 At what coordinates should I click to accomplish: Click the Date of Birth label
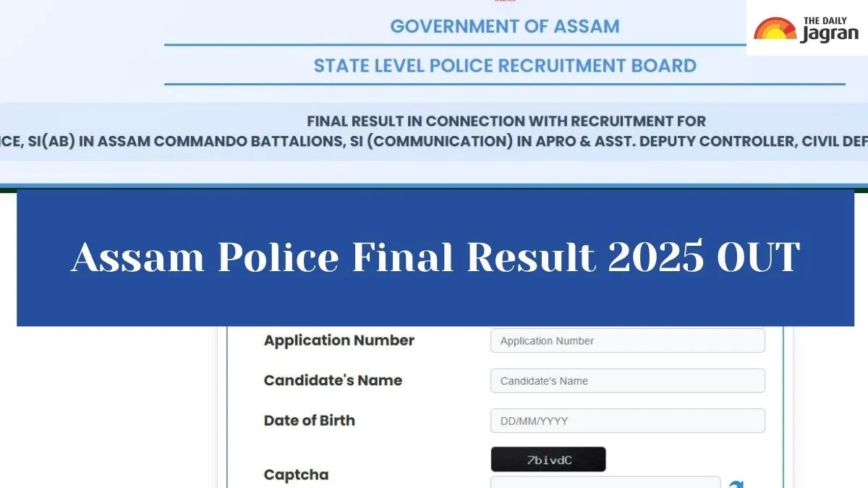coord(309,420)
